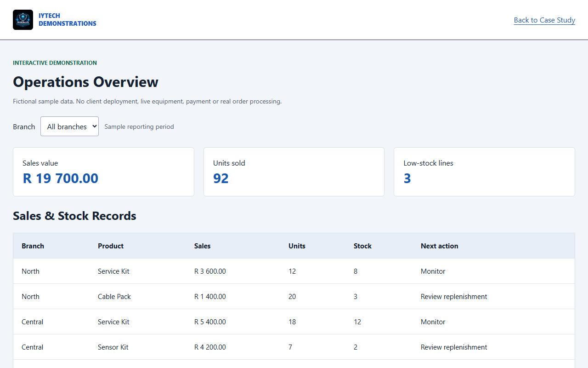The image size is (588, 368).
Task: Select the Units sold value 92
Action: pyautogui.click(x=221, y=178)
